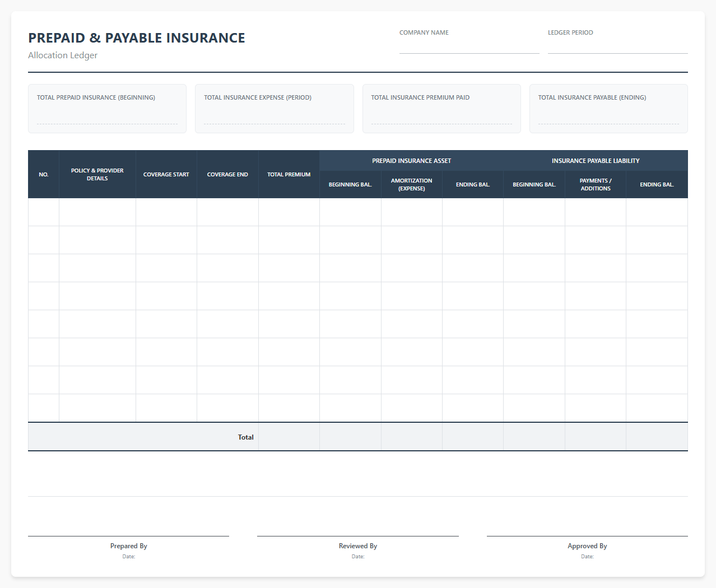Click the 'Coverage Start' column header
The height and width of the screenshot is (588, 716).
(166, 174)
